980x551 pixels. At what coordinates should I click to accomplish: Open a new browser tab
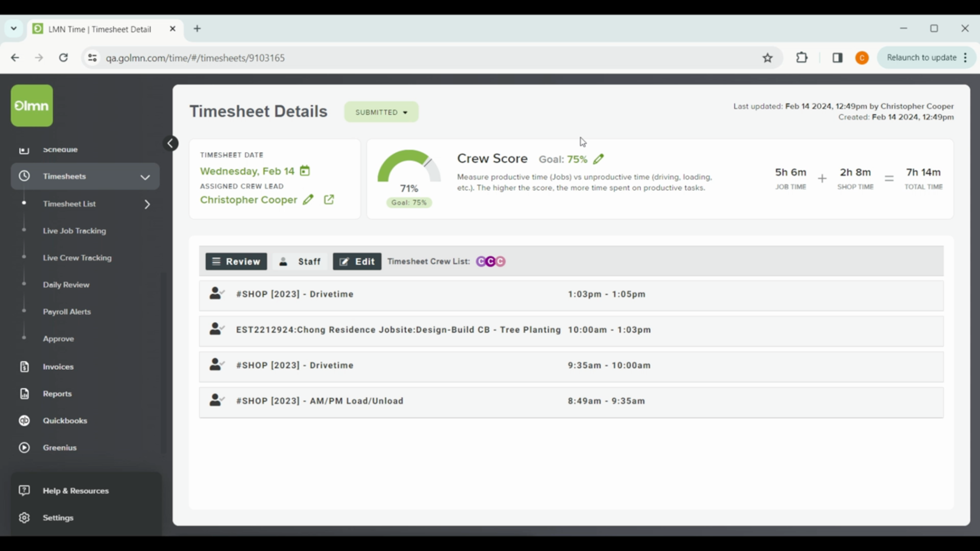pos(197,29)
